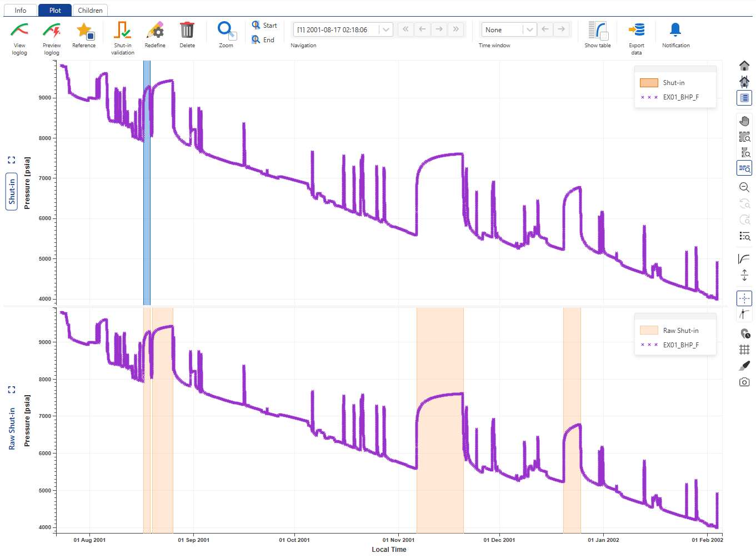Open the View loglog plot
The width and height of the screenshot is (756, 558).
click(x=19, y=32)
